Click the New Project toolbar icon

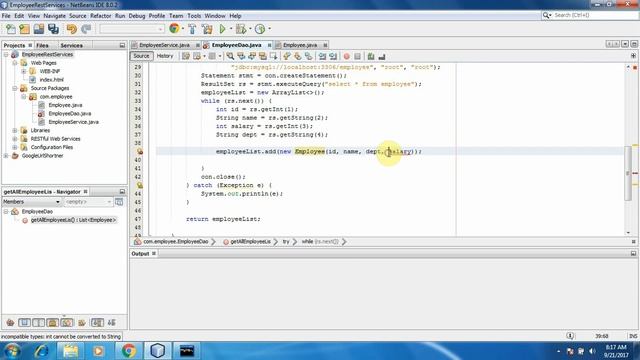24,29
